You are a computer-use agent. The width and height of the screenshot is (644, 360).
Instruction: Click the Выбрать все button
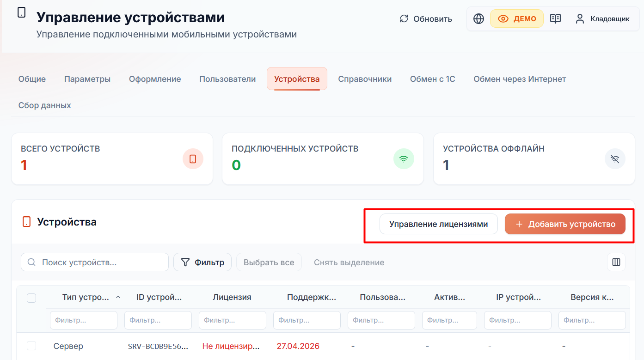click(269, 262)
